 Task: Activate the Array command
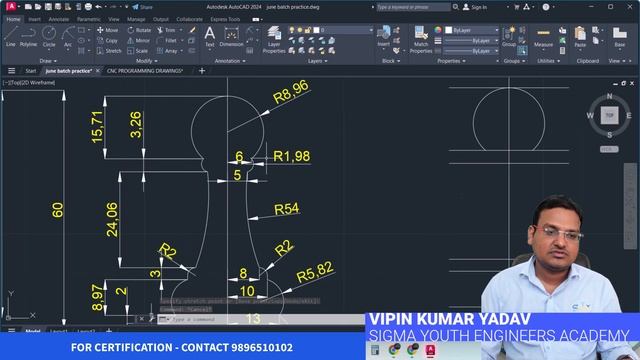tap(167, 51)
